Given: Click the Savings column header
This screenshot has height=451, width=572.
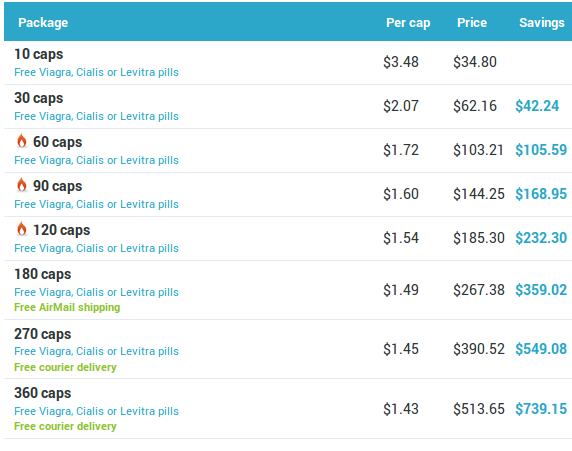Looking at the screenshot, I should pyautogui.click(x=542, y=23).
